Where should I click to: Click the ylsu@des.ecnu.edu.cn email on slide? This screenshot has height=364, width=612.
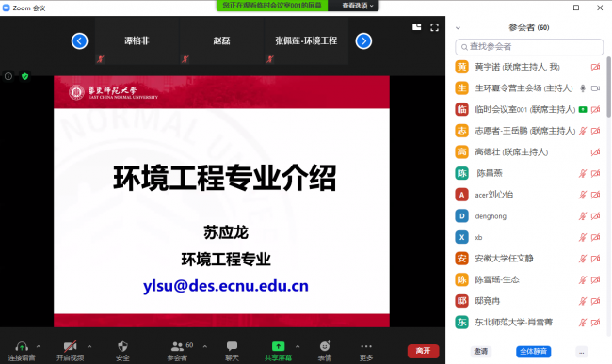(x=226, y=286)
